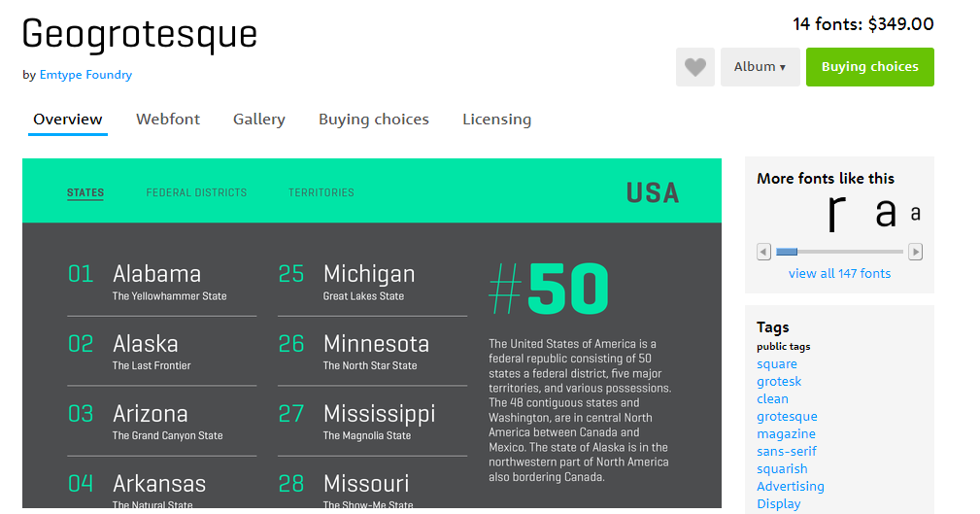Open the 'sans-serif' tag link
Screen dimensions: 980x514
[787, 452]
